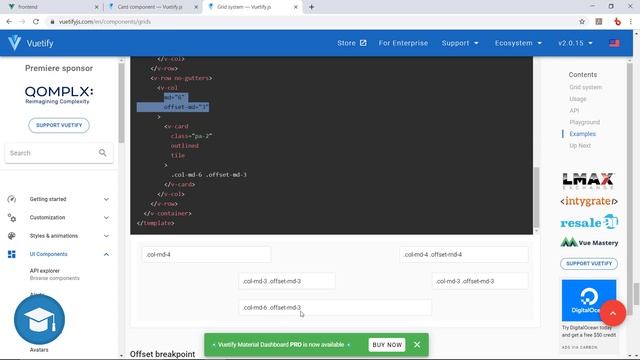Click highlighted offset-md code line
Viewport: 640px width, 360px height.
click(x=186, y=107)
